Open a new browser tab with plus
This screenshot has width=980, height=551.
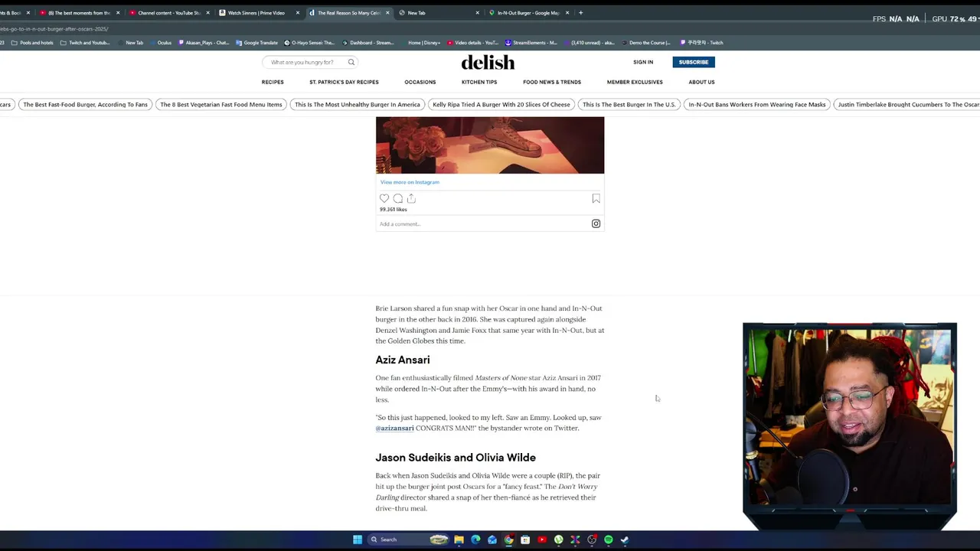(580, 13)
